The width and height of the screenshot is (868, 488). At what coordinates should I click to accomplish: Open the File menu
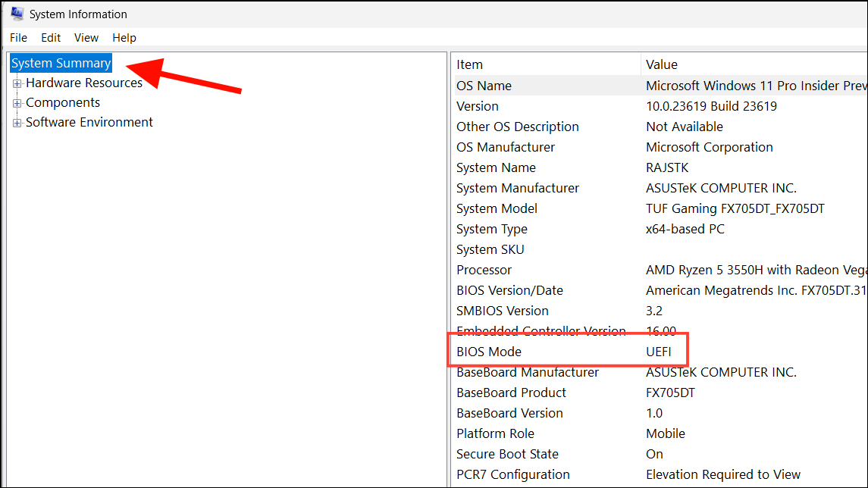(17, 37)
